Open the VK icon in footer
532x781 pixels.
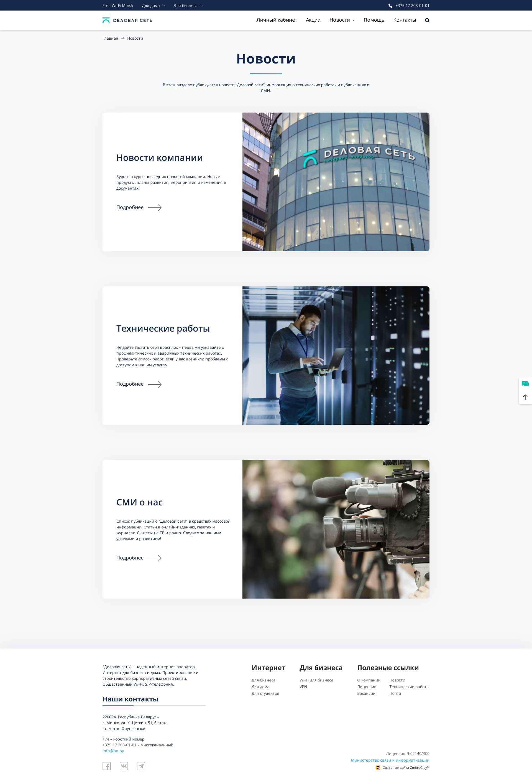pyautogui.click(x=124, y=766)
